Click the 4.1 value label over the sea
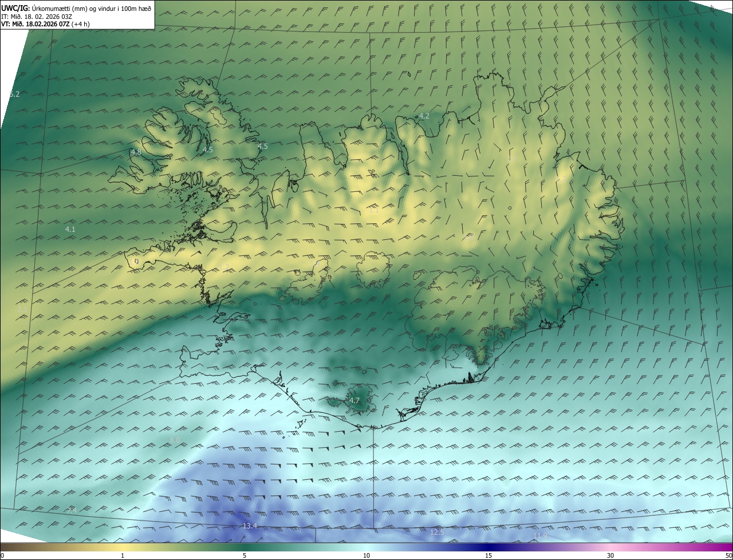This screenshot has width=733, height=560. (x=70, y=229)
